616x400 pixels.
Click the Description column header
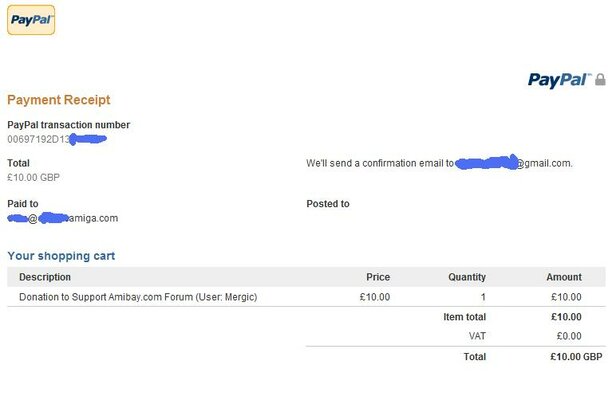click(45, 277)
